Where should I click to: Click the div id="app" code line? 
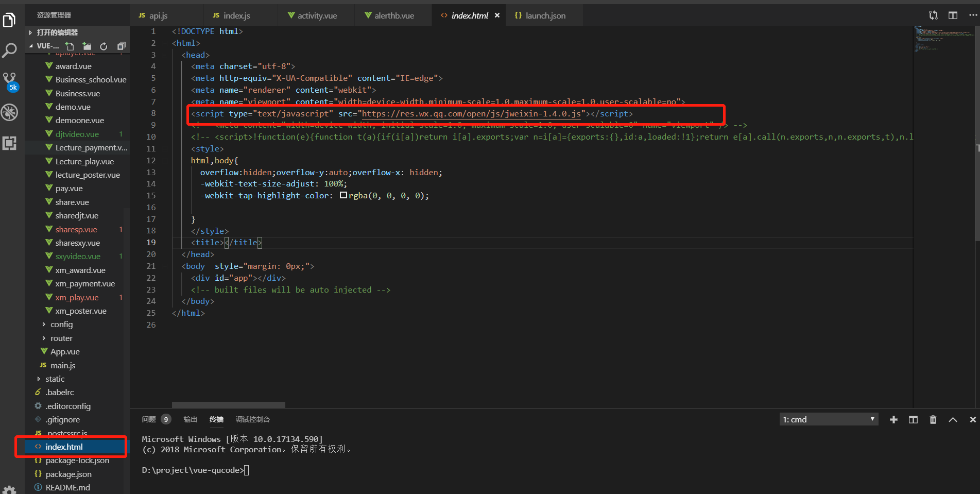238,278
